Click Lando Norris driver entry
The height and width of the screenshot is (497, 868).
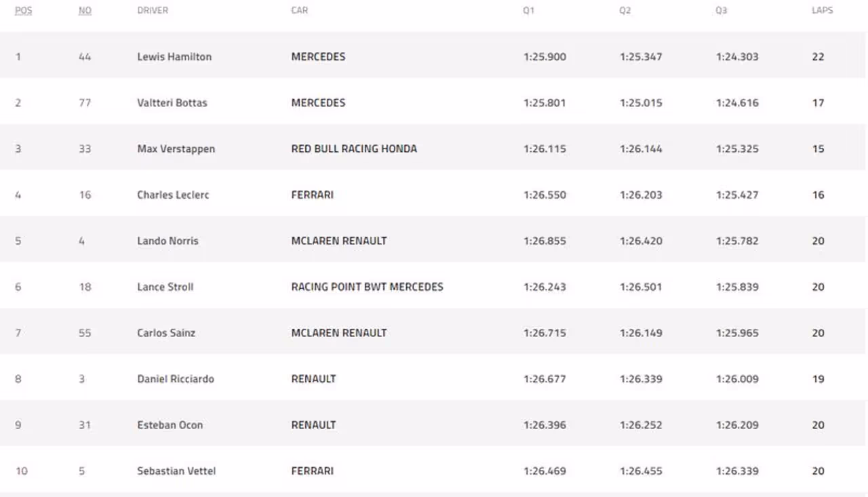pos(167,241)
